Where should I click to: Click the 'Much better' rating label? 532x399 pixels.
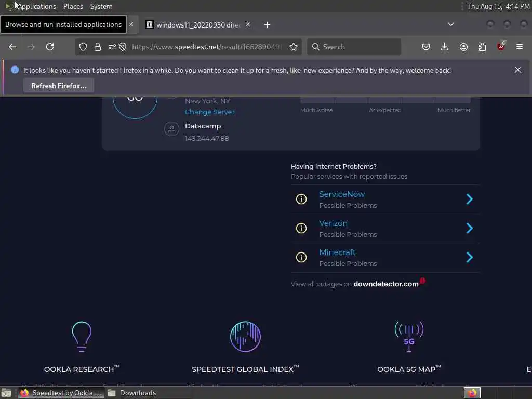click(x=454, y=110)
